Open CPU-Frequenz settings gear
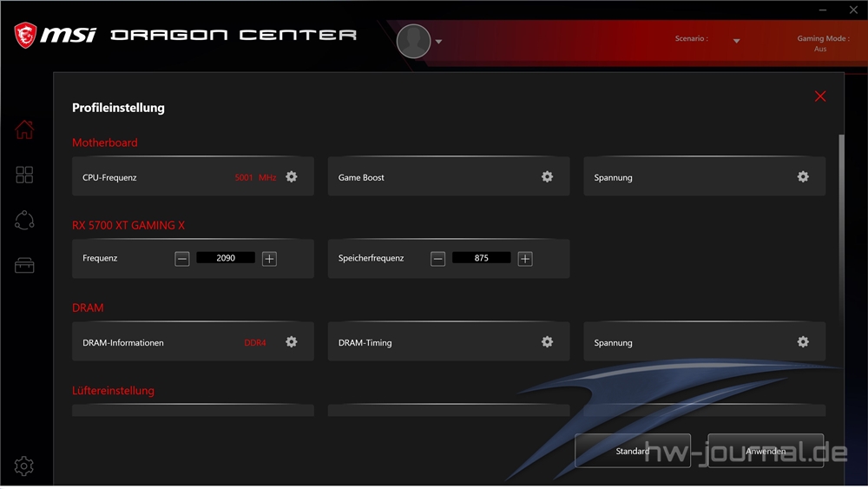Screen dimensions: 868x489 tap(292, 176)
